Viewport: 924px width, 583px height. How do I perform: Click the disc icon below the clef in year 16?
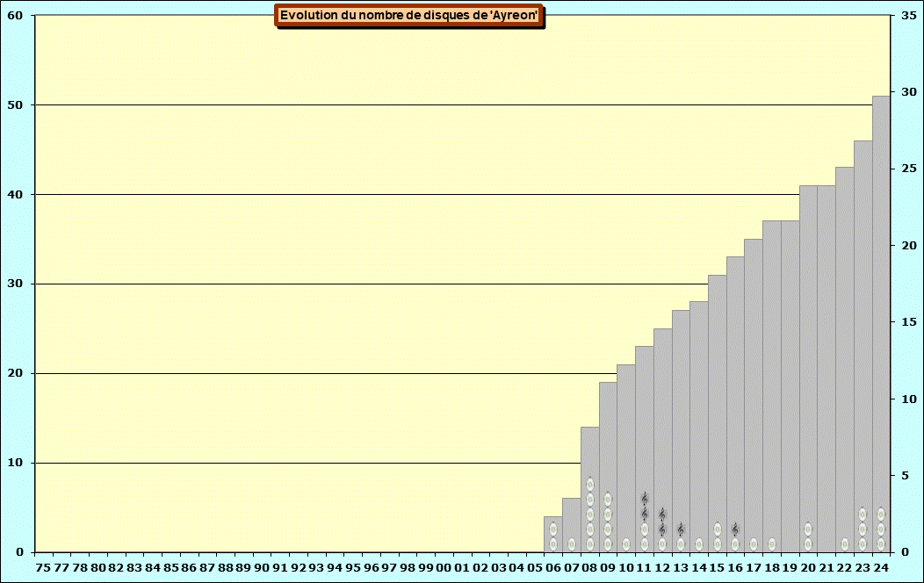tap(735, 544)
